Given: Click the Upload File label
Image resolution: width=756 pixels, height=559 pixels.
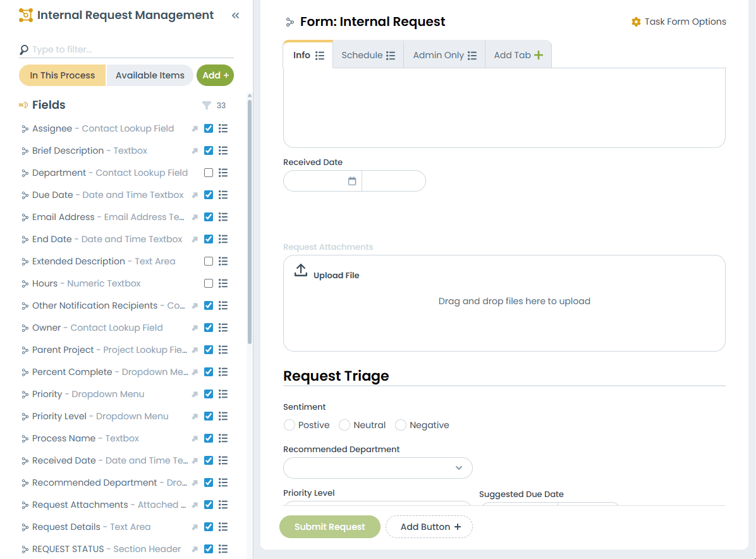Looking at the screenshot, I should tap(336, 276).
